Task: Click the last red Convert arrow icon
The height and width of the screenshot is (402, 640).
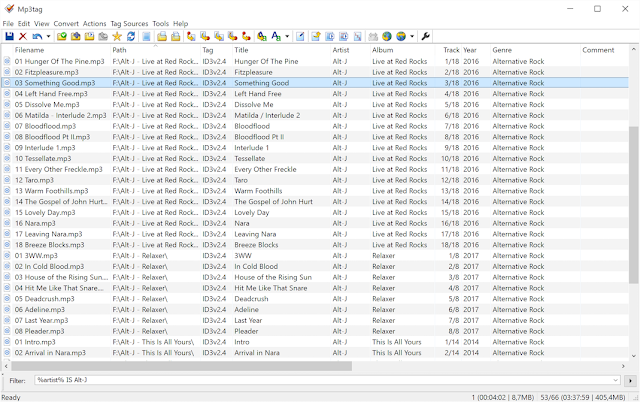Action: coord(246,36)
